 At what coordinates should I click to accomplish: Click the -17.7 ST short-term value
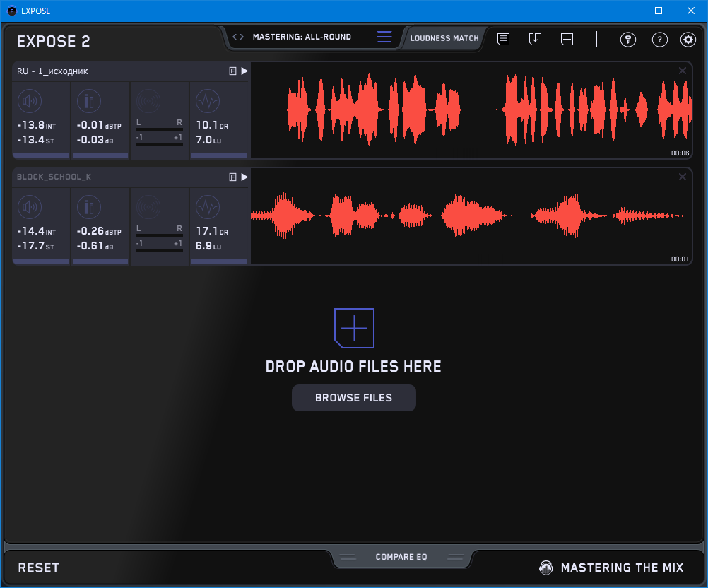[35, 246]
